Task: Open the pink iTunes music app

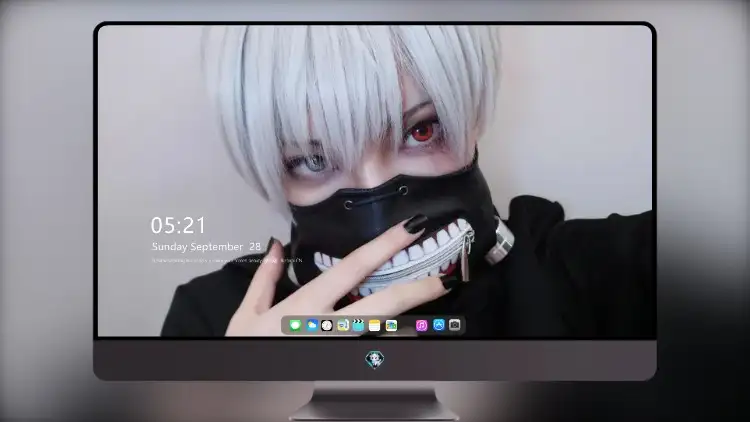Action: point(421,325)
